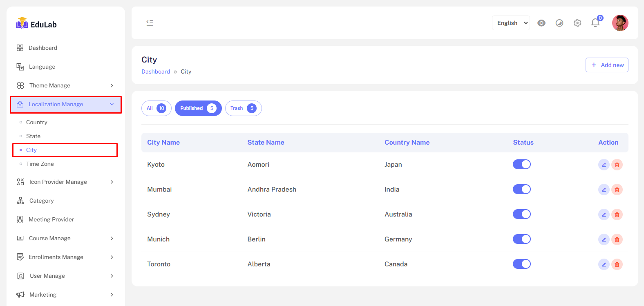Viewport: 644px width, 306px height.
Task: Select the All cities tab
Action: coord(156,108)
